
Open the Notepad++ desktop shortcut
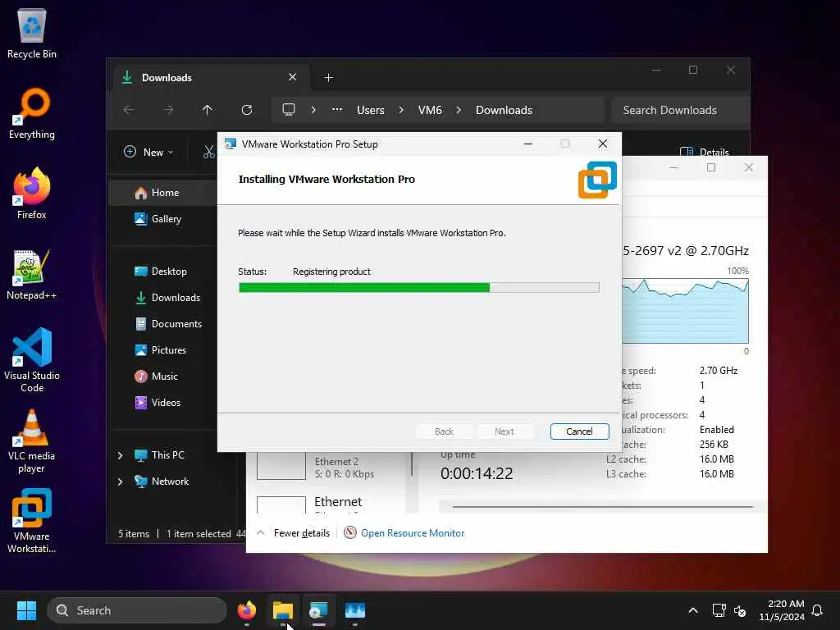(32, 274)
